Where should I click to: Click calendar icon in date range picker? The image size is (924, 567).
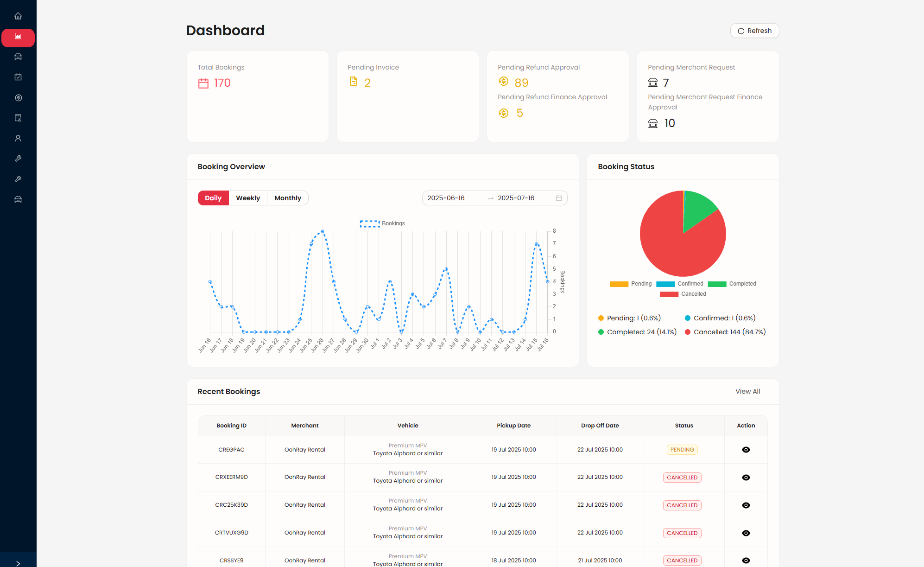pos(559,198)
